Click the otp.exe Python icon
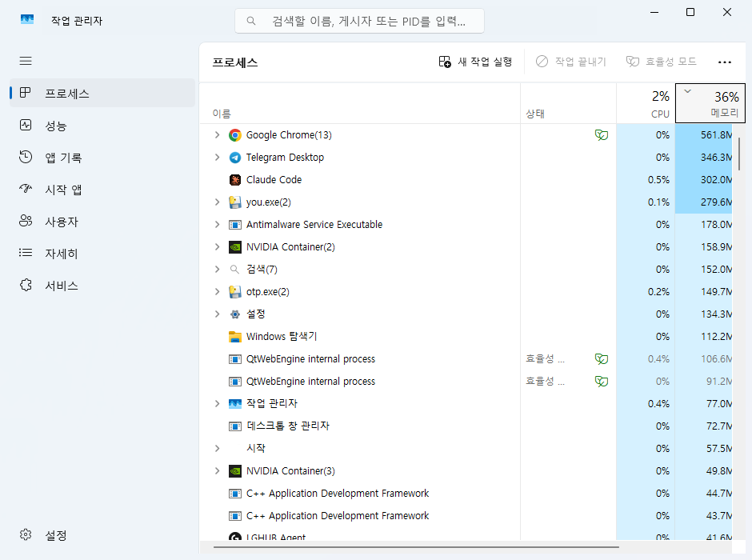The width and height of the screenshot is (752, 560). [235, 291]
